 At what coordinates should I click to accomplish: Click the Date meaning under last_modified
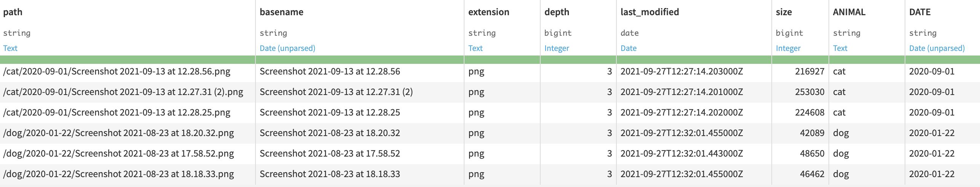629,48
